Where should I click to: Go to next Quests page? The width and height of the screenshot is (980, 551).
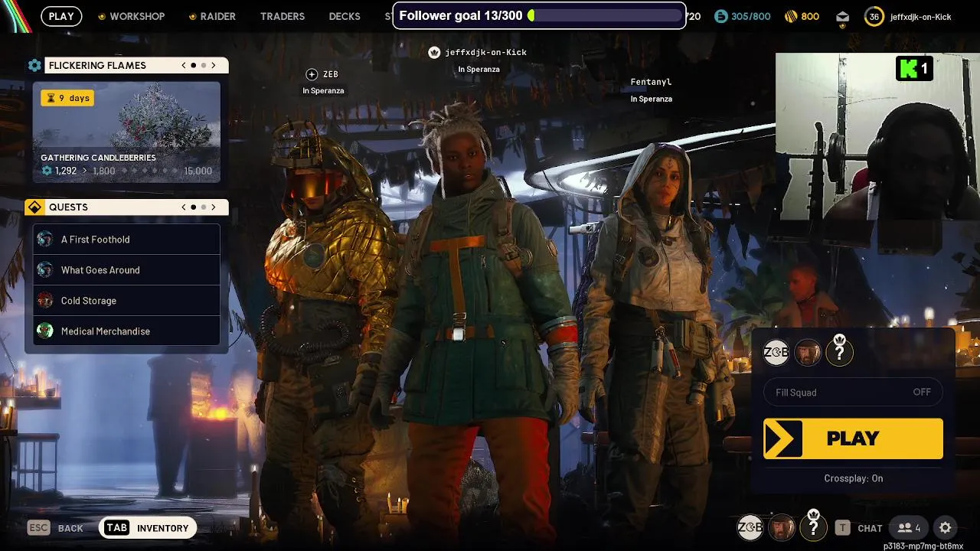pyautogui.click(x=214, y=207)
